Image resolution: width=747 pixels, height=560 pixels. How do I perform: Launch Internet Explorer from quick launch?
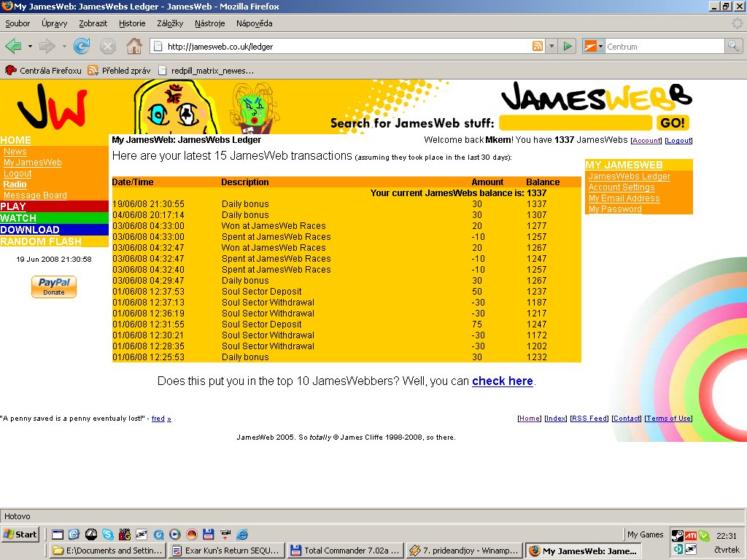pos(242,534)
